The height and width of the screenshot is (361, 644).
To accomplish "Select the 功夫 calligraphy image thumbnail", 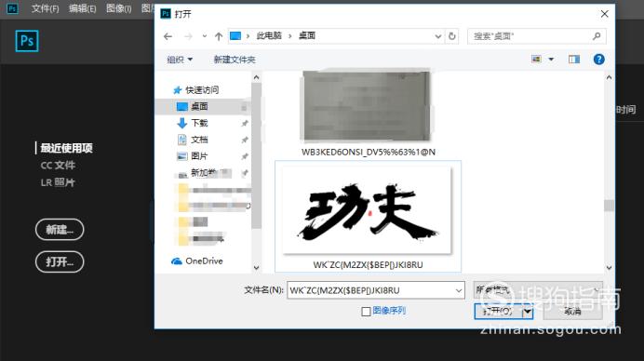I will click(x=368, y=210).
